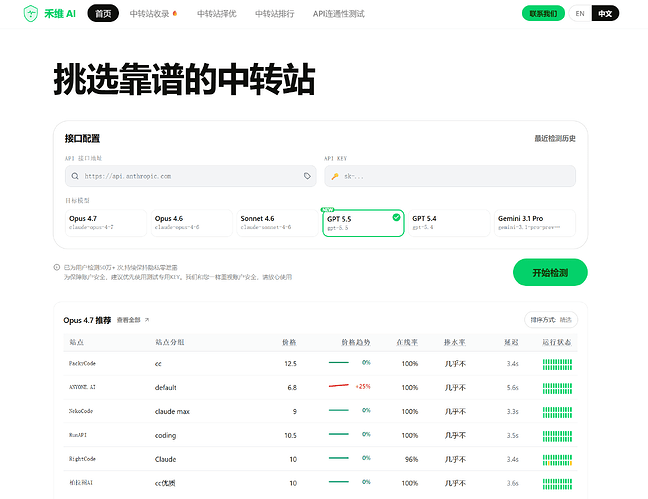The image size is (648, 499).
Task: Click the NEW badge above GPT 5.5
Action: click(327, 210)
